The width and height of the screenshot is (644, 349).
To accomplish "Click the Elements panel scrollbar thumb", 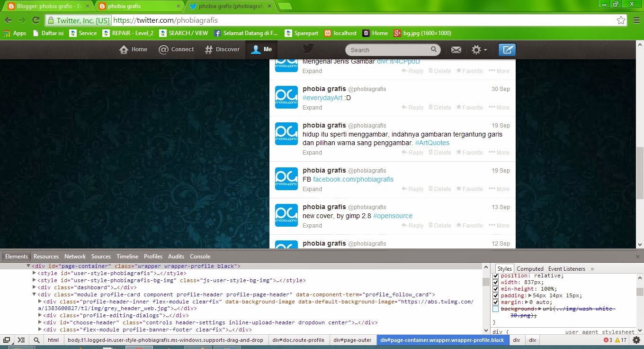I will pyautogui.click(x=486, y=282).
